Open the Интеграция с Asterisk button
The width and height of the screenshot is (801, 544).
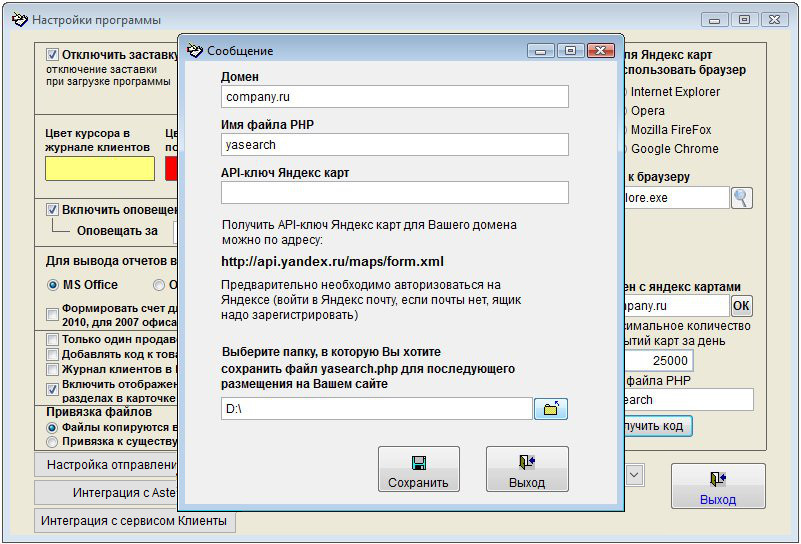pos(106,493)
